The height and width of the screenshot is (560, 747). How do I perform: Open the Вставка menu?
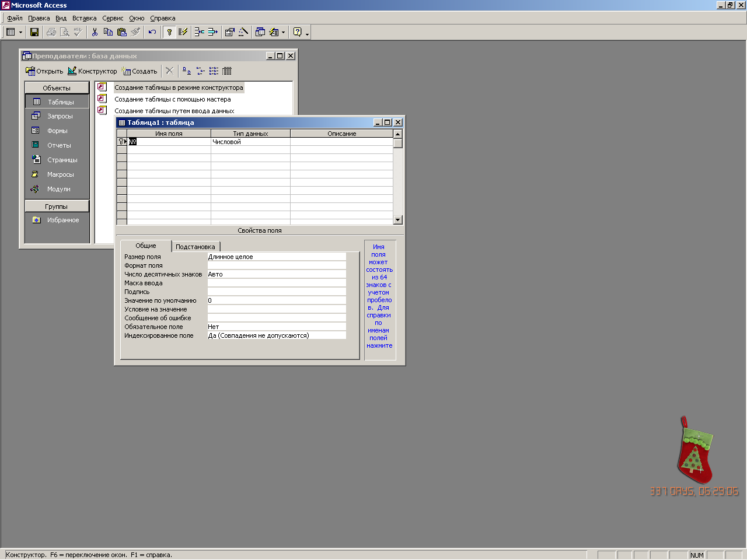85,18
